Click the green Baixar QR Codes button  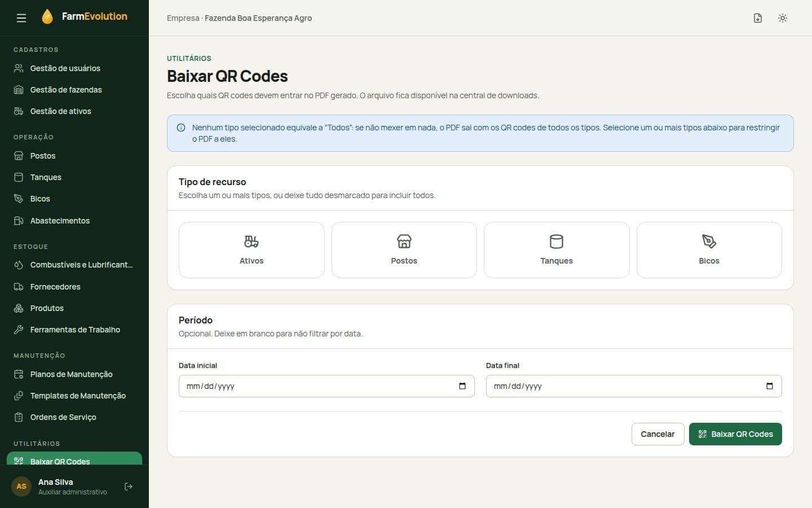735,434
